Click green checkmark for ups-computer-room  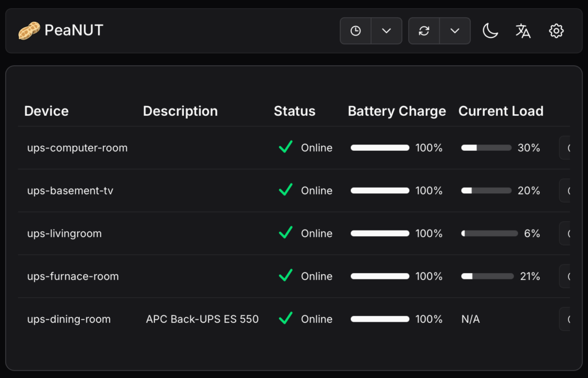pyautogui.click(x=285, y=147)
